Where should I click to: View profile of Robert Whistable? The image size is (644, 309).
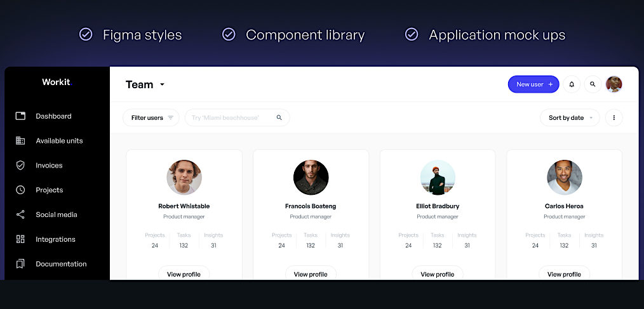tap(184, 273)
